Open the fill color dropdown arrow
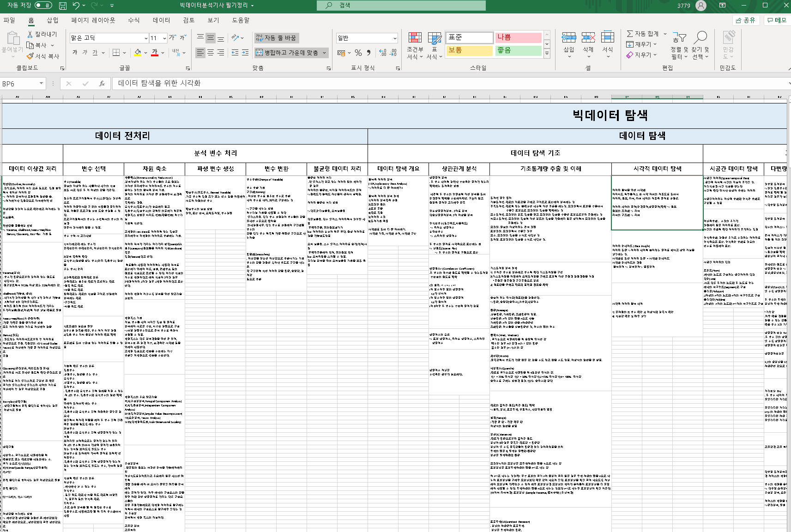This screenshot has height=532, width=791. click(x=145, y=53)
